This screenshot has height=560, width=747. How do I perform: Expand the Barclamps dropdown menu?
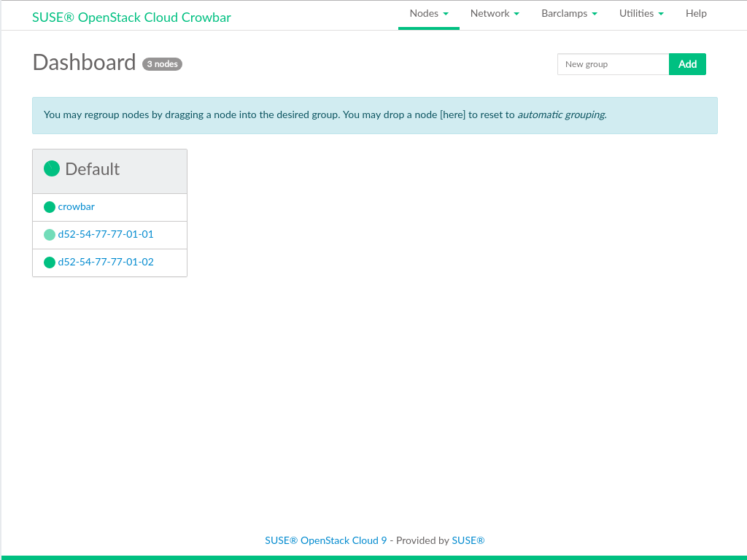click(569, 14)
